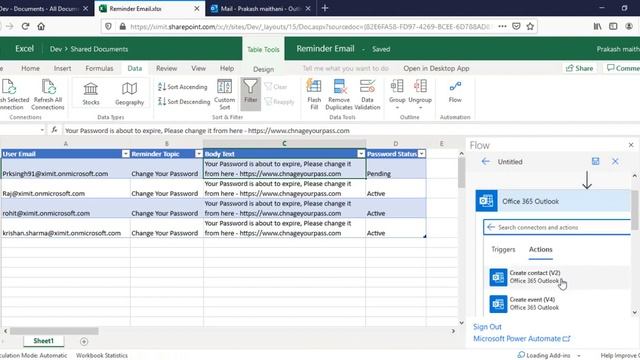This screenshot has width=640, height=360.
Task: Select the Actions tab in Flow panel
Action: tap(540, 249)
